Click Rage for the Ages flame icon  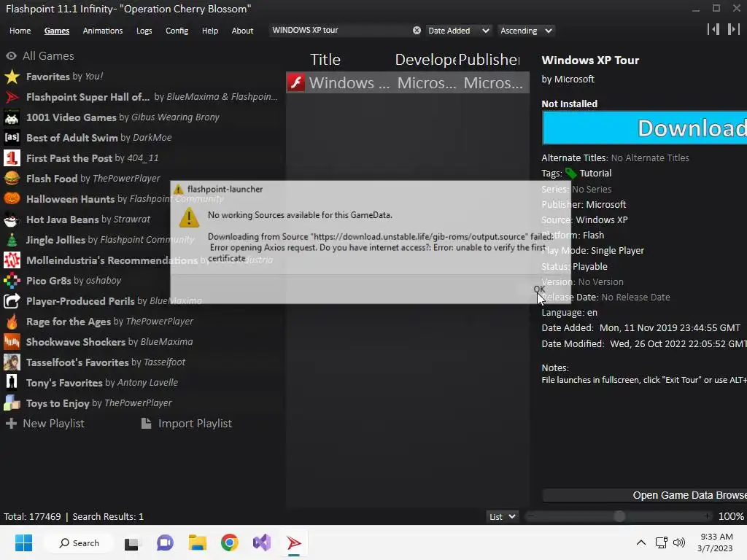click(12, 322)
